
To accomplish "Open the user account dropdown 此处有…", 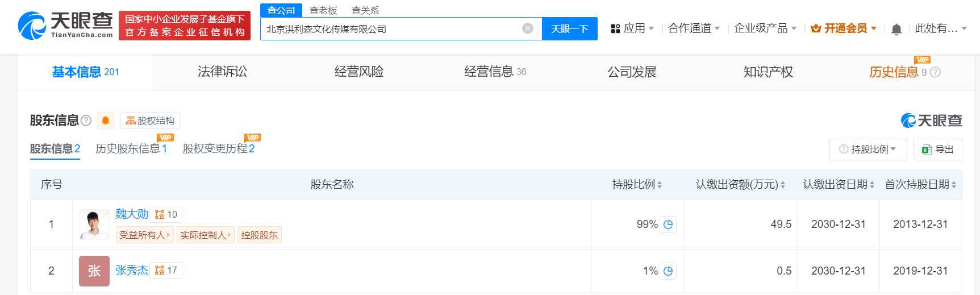I will [941, 28].
